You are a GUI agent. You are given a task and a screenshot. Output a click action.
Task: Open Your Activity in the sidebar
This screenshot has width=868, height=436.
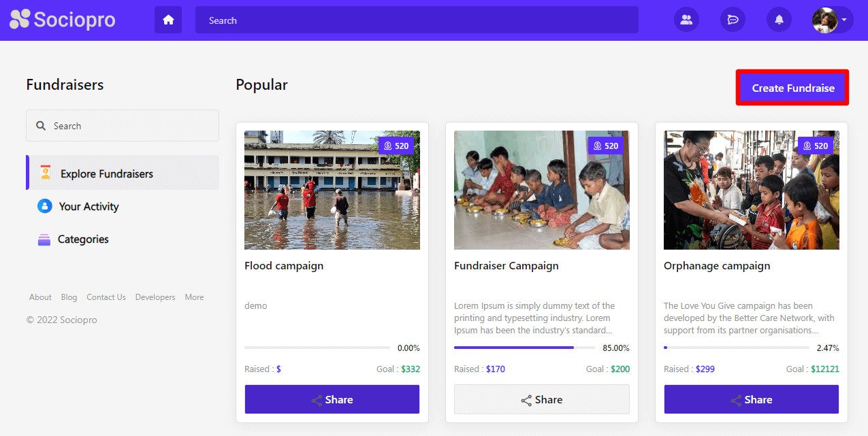point(89,206)
